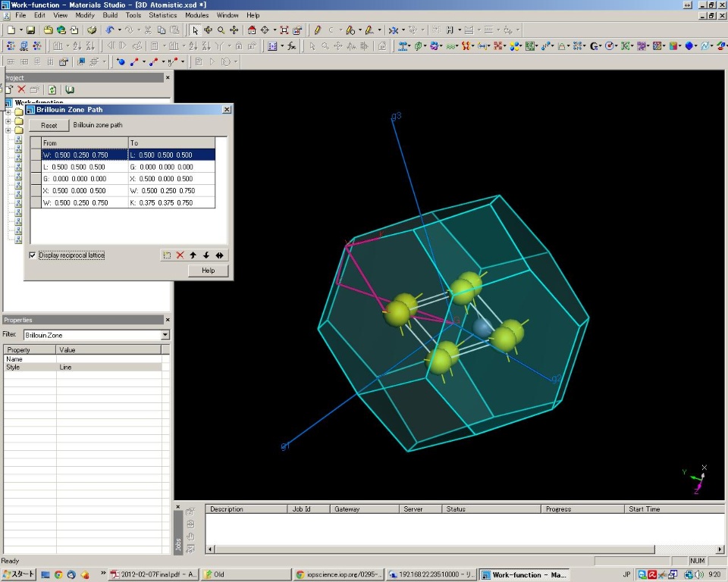Click the fx function icon
This screenshot has height=582, width=728.
pos(291,46)
